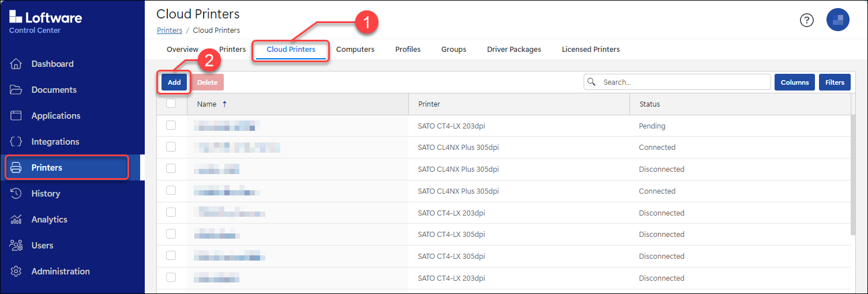868x294 pixels.
Task: Click the table's vertical scrollbar
Action: coord(853,174)
